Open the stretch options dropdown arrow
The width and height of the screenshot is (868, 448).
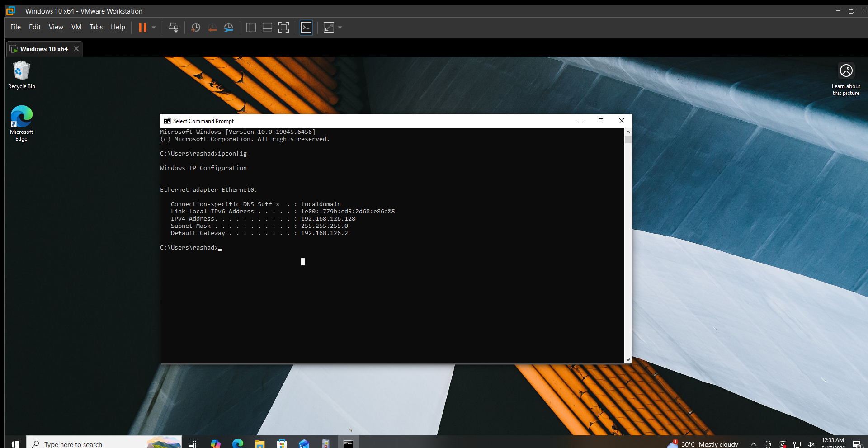[340, 28]
